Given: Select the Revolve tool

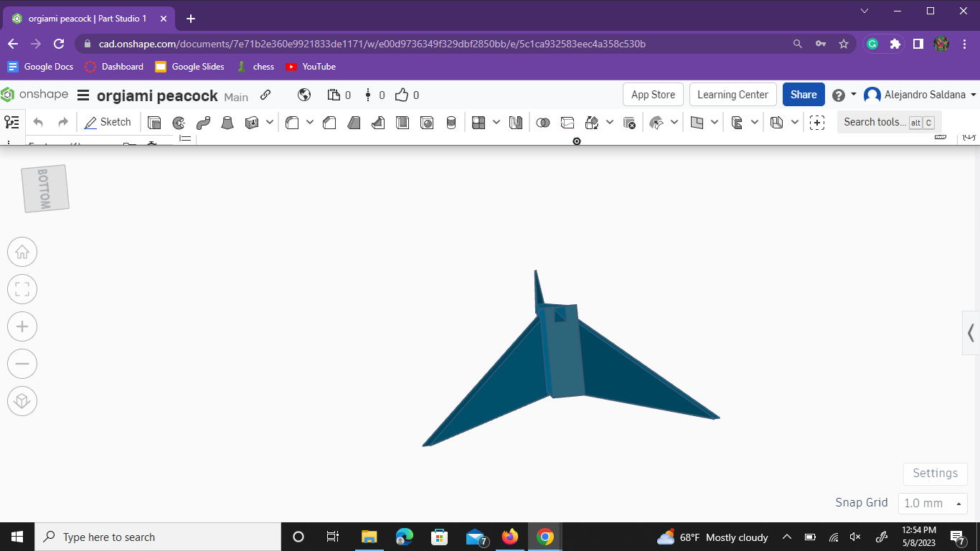Looking at the screenshot, I should click(x=179, y=122).
